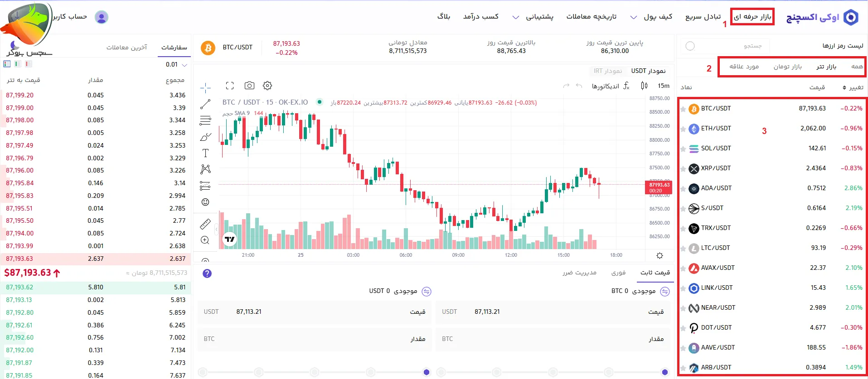Select the magnifier zoom-in tool
Image resolution: width=868 pixels, height=379 pixels.
coord(205,240)
